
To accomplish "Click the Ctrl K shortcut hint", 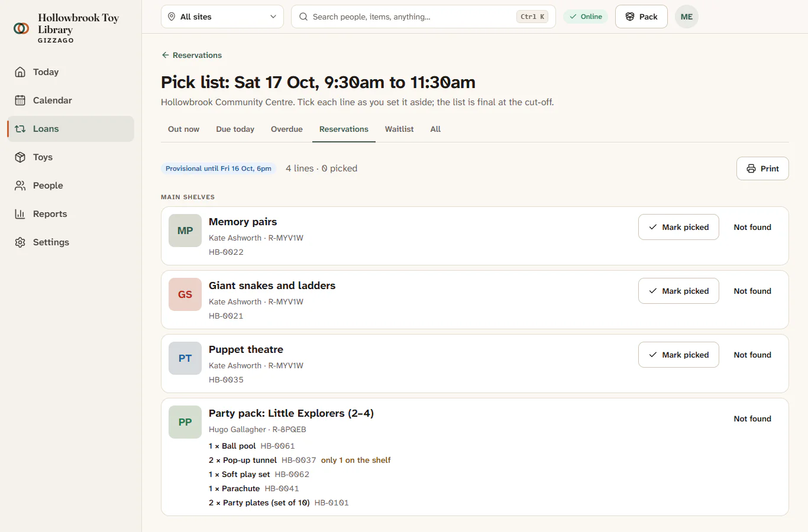I will pos(532,17).
